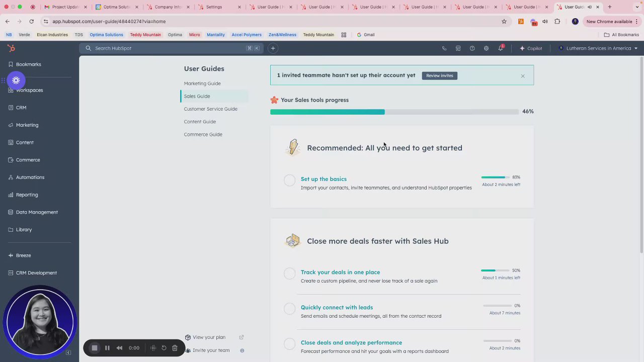
Task: Click the Search HubSpot field
Action: [x=171, y=48]
